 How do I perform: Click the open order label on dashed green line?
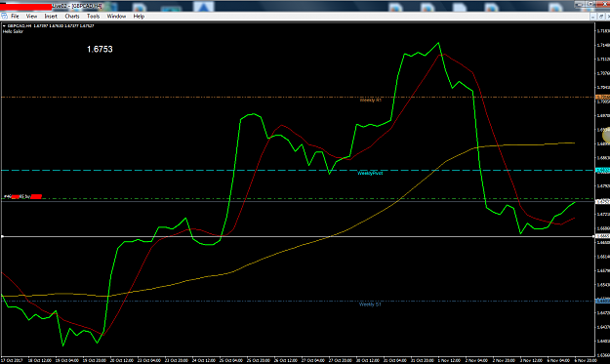[x=22, y=196]
